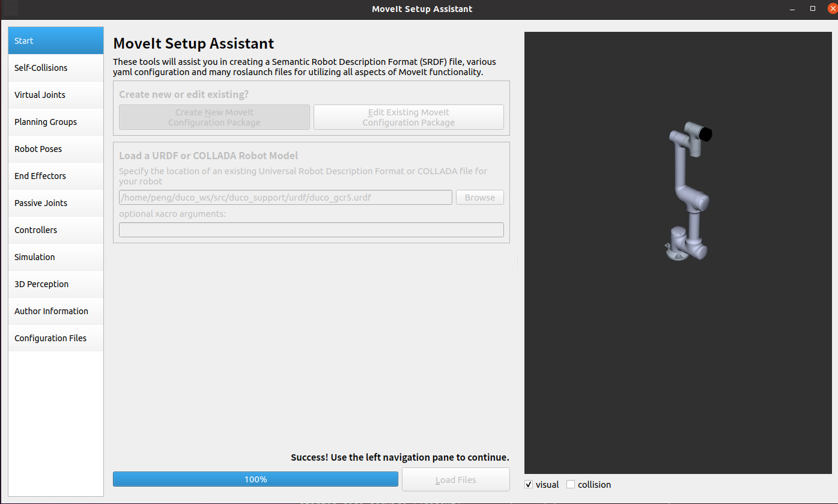Toggle the visual checkbox
The image size is (838, 504).
[529, 485]
